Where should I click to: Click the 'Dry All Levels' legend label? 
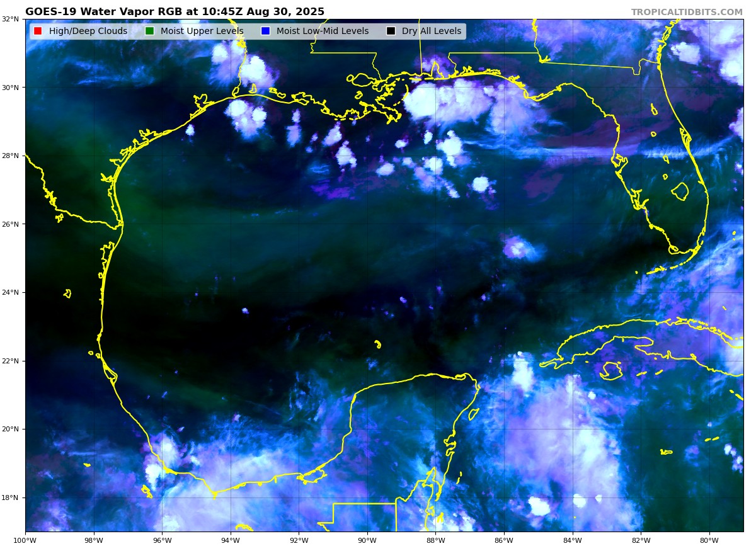click(x=432, y=31)
